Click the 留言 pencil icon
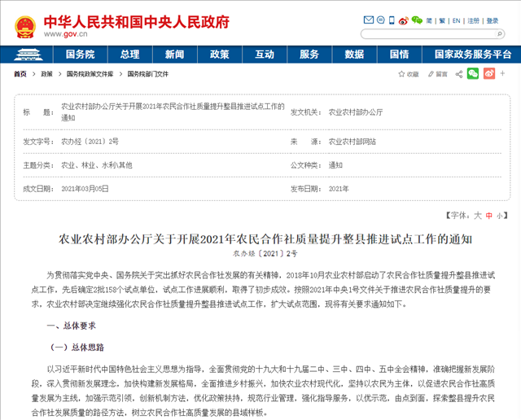521x420 pixels. [431, 74]
